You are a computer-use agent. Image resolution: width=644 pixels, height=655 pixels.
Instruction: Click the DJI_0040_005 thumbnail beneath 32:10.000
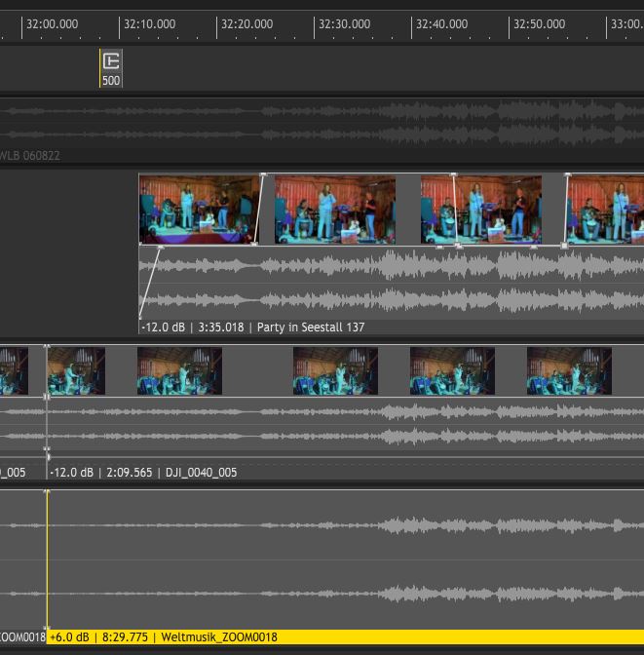click(179, 370)
